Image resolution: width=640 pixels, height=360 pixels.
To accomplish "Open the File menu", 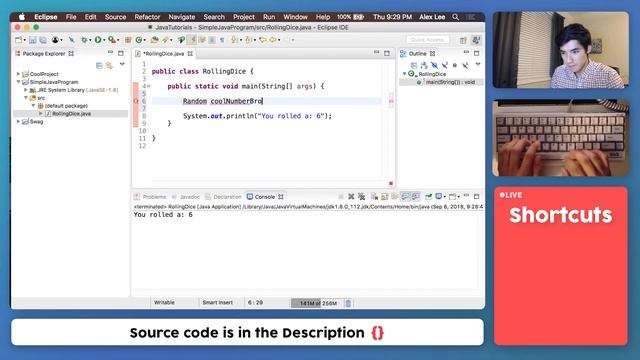I will pyautogui.click(x=71, y=17).
